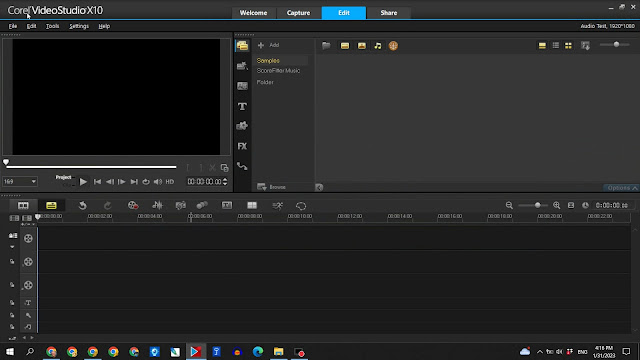Screen dimensions: 640x360
Task: Open Windows tray hidden icons chevron
Action: (x=540, y=351)
